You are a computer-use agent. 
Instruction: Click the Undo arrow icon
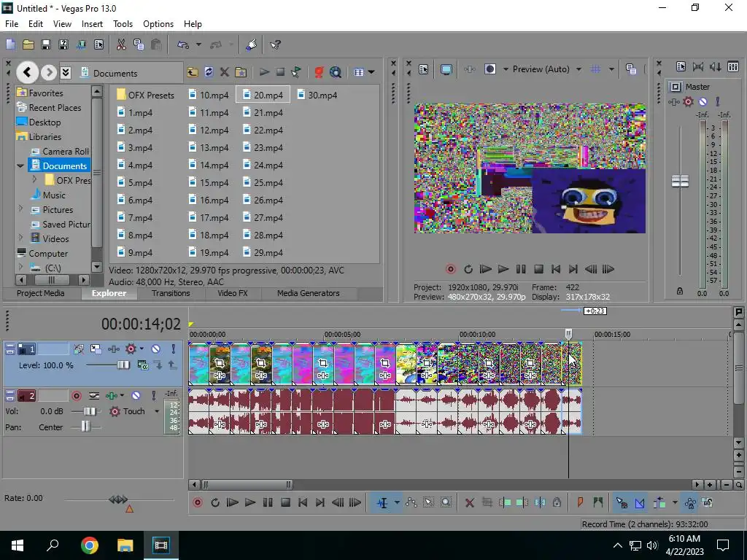(x=183, y=44)
